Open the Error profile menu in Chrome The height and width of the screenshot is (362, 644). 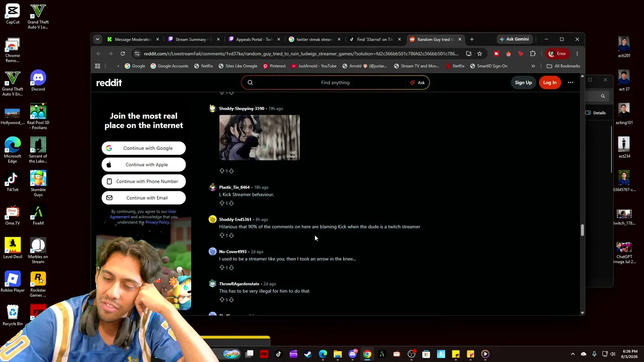(x=557, y=53)
